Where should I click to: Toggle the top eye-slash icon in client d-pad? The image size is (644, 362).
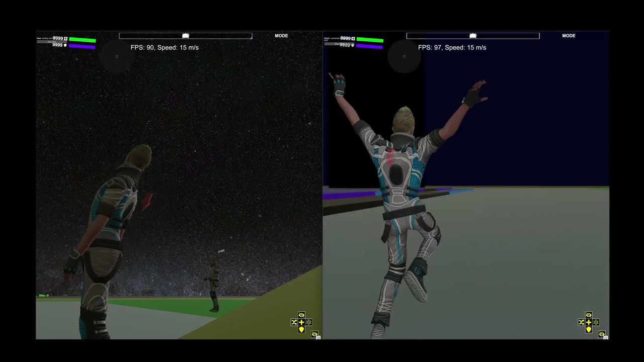tap(589, 315)
